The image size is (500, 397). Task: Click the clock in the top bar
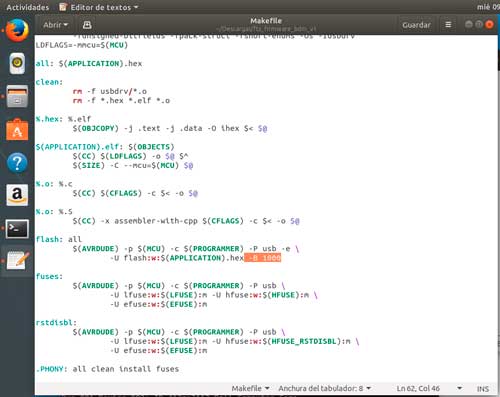(x=488, y=7)
